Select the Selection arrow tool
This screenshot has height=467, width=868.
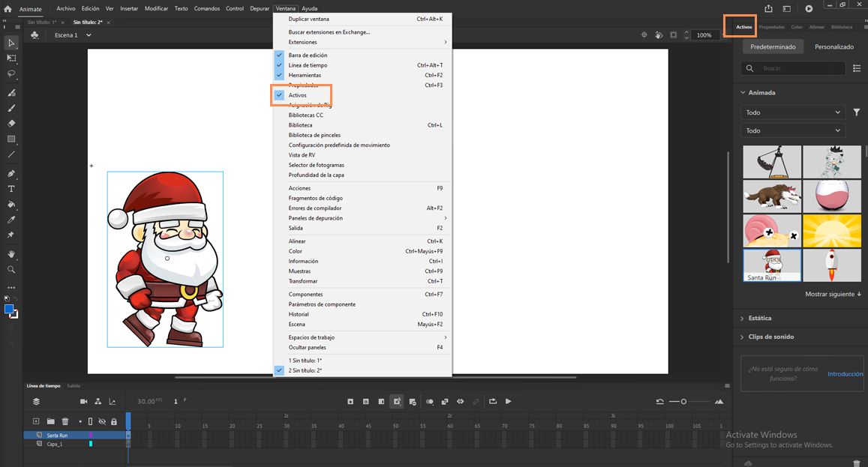[x=11, y=43]
